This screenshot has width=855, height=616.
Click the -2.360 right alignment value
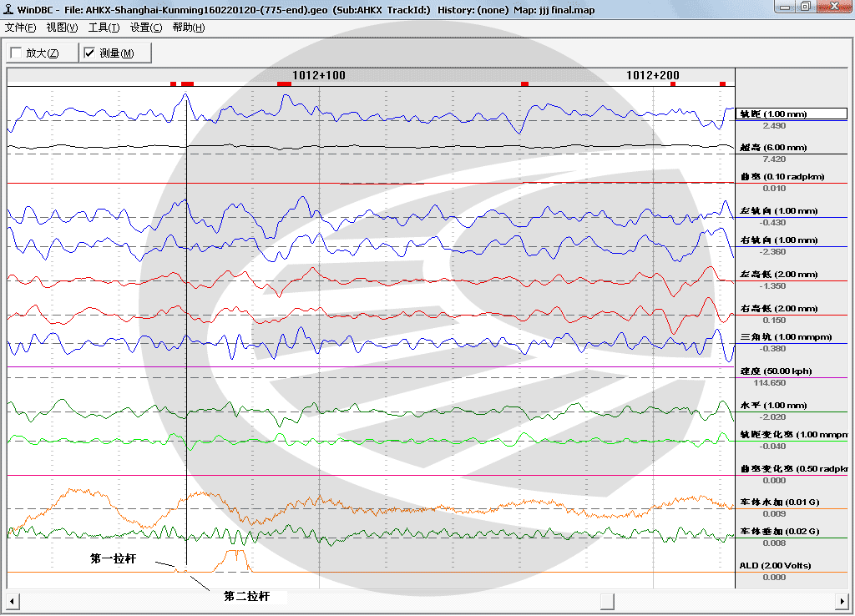click(x=772, y=252)
